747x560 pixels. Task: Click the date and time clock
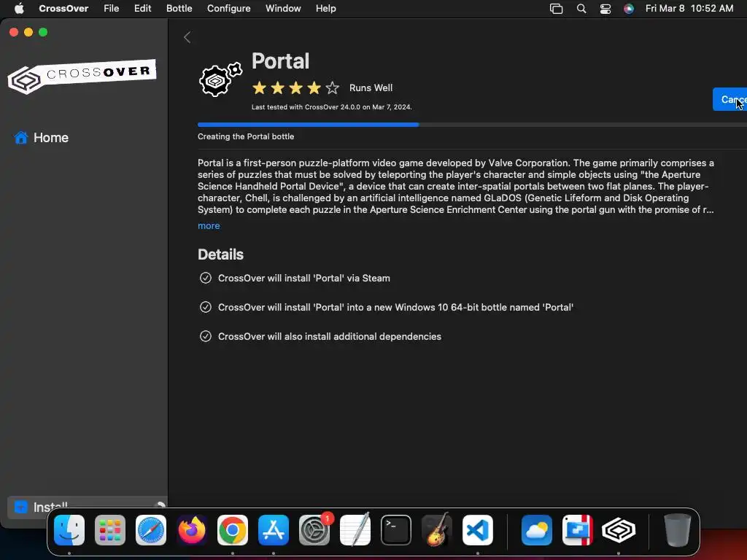click(x=689, y=9)
